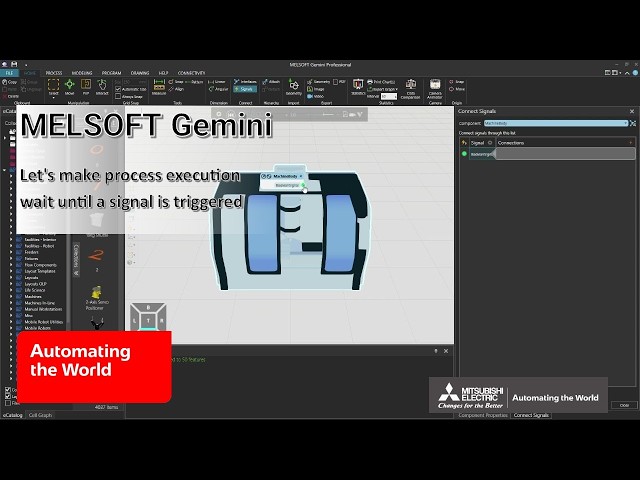Select the Machines In-line tree item

(x=40, y=303)
